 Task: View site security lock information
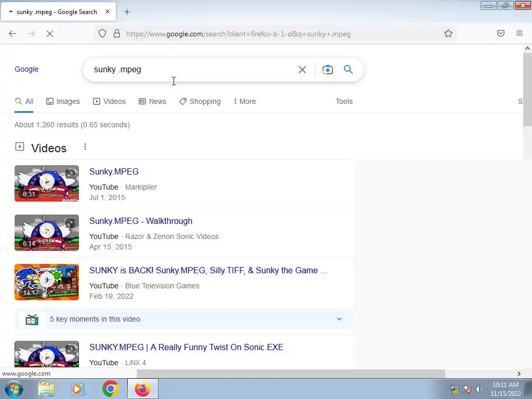(117, 34)
